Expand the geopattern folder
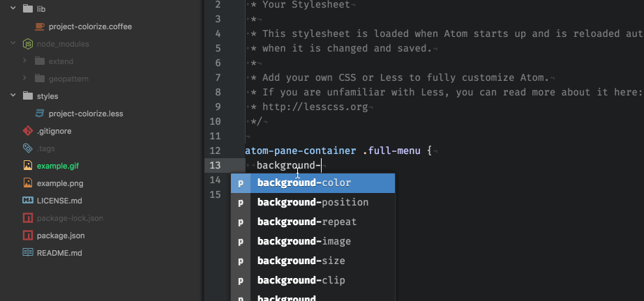This screenshot has width=644, height=301. (25, 79)
